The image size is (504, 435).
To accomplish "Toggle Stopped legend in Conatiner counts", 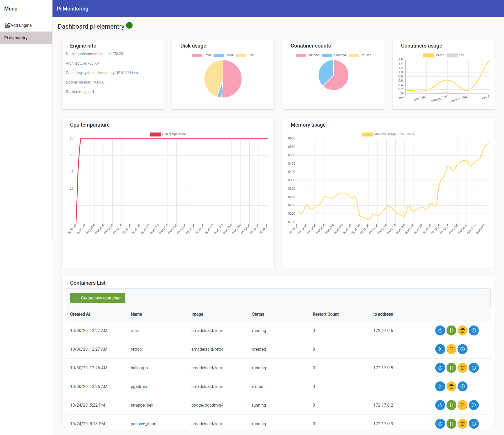I will click(334, 55).
